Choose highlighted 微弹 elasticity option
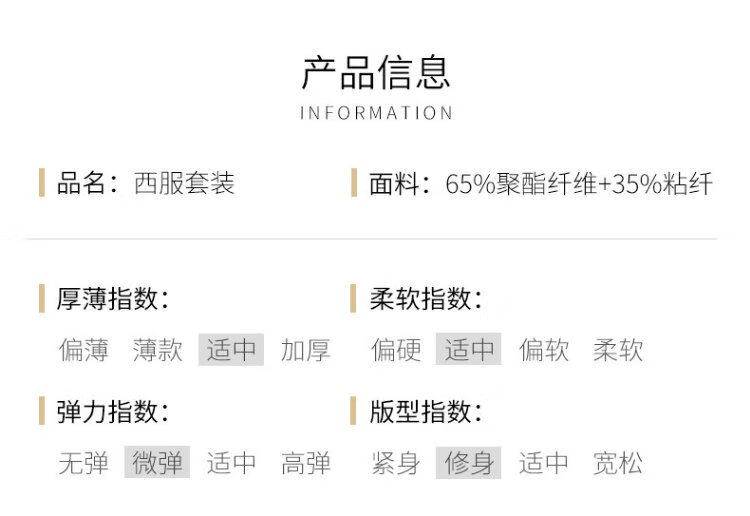This screenshot has height=516, width=750. click(x=157, y=463)
